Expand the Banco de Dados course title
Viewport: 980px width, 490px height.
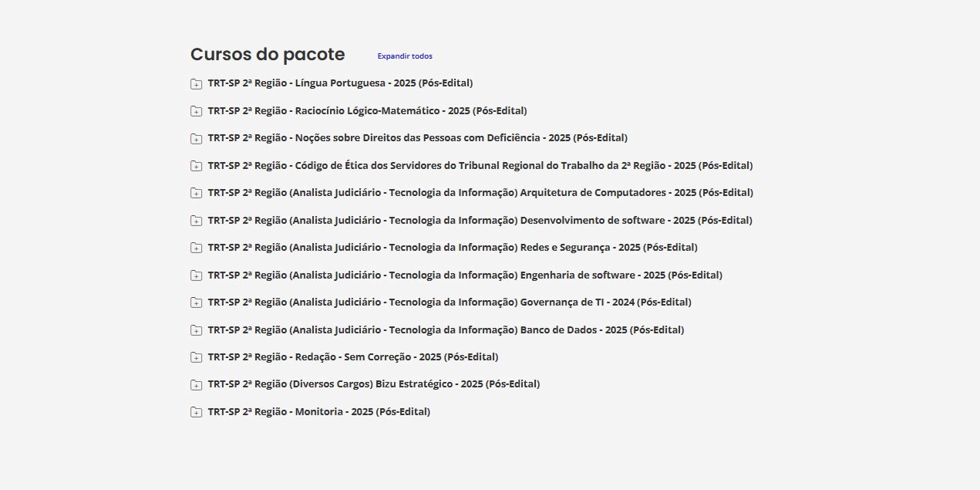click(446, 330)
